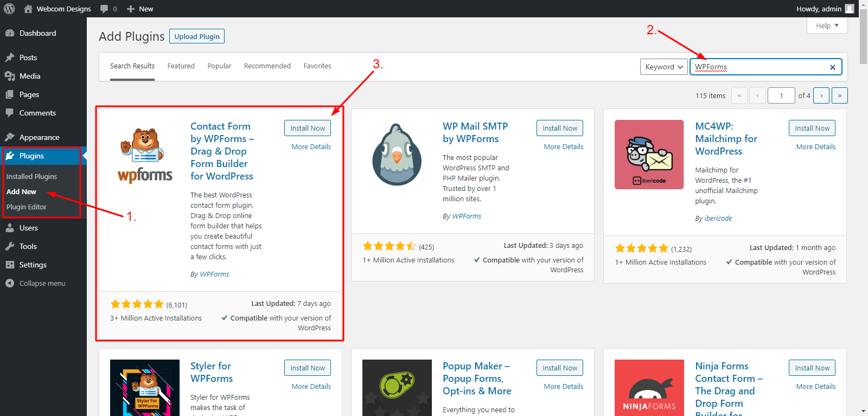The height and width of the screenshot is (416, 868).
Task: Install Styler for WPForms plugin
Action: (308, 368)
